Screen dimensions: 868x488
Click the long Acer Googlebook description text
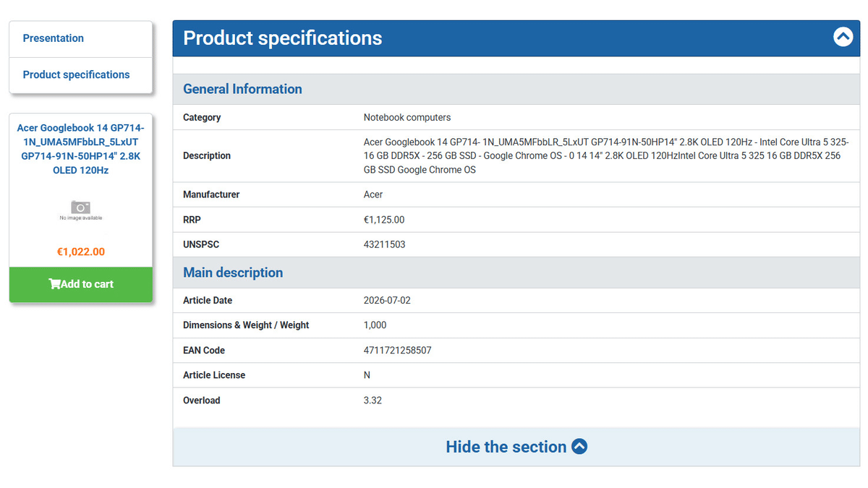pyautogui.click(x=606, y=156)
